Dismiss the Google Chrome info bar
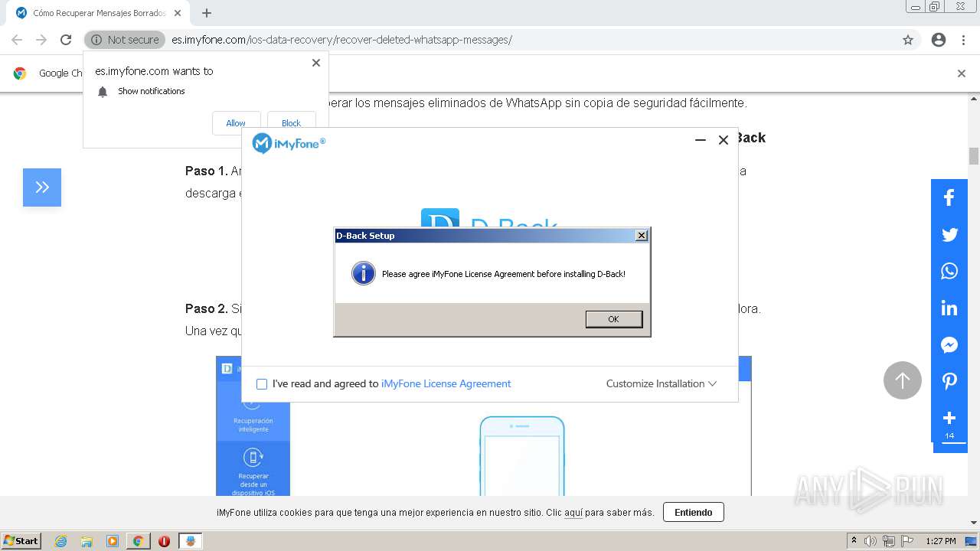Image resolution: width=980 pixels, height=551 pixels. point(962,73)
